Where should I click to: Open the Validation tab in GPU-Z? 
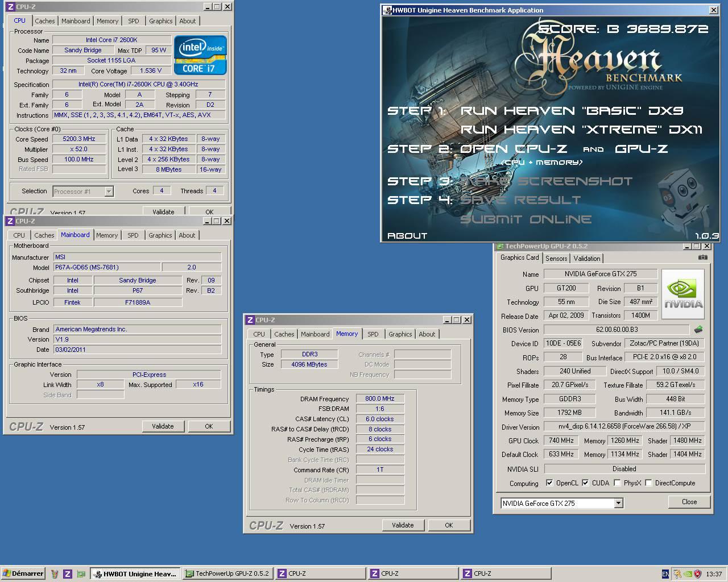coord(587,259)
